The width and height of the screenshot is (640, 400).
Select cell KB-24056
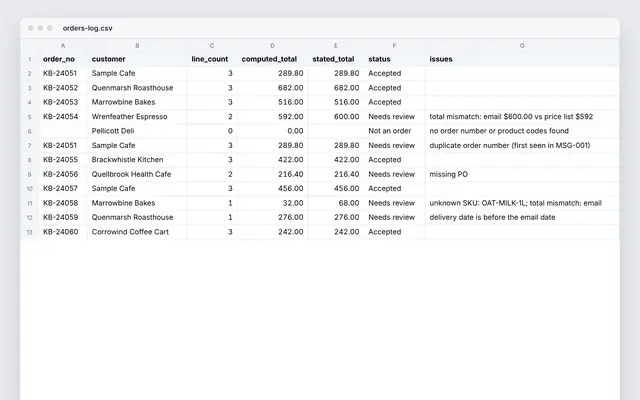point(63,174)
